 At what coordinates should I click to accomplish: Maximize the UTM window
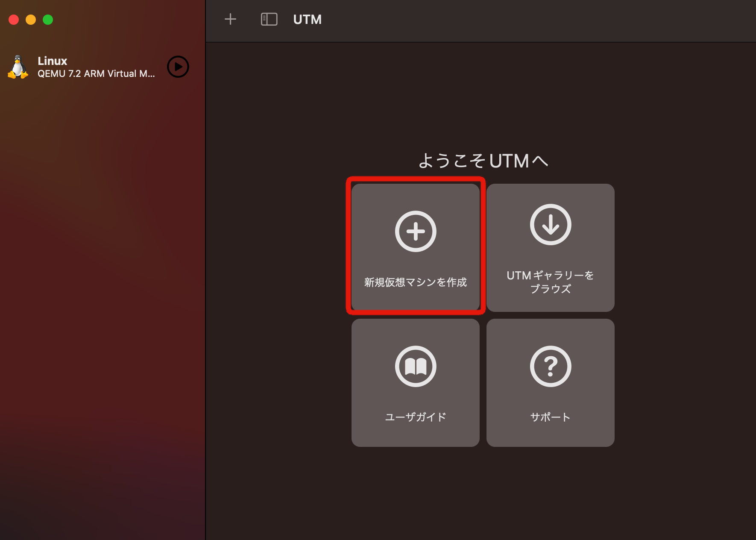[x=48, y=20]
